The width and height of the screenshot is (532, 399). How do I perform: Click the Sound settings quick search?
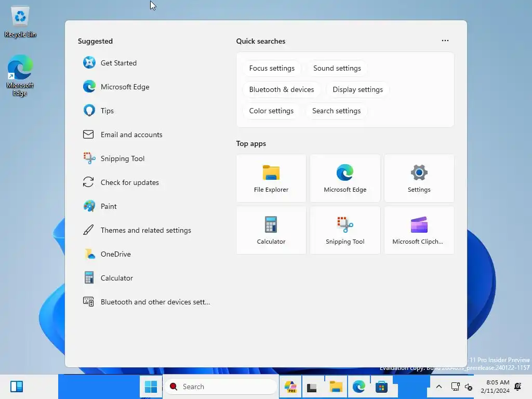coord(337,68)
